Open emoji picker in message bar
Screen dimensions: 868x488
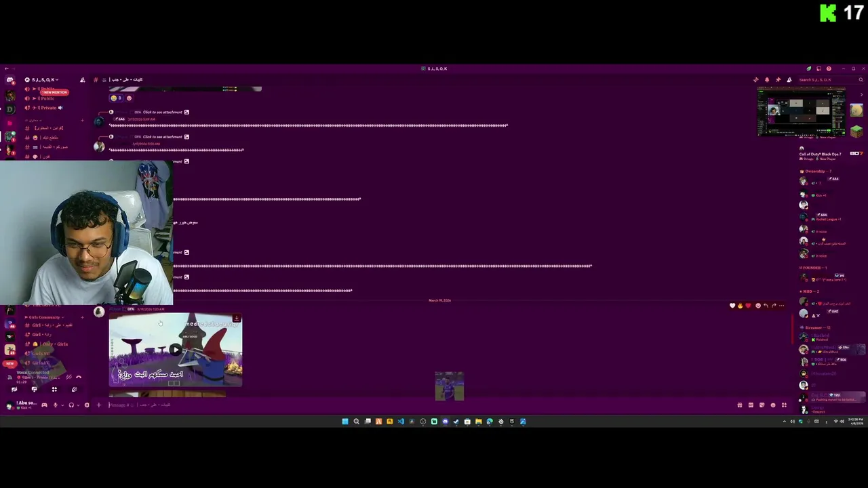[x=773, y=405]
